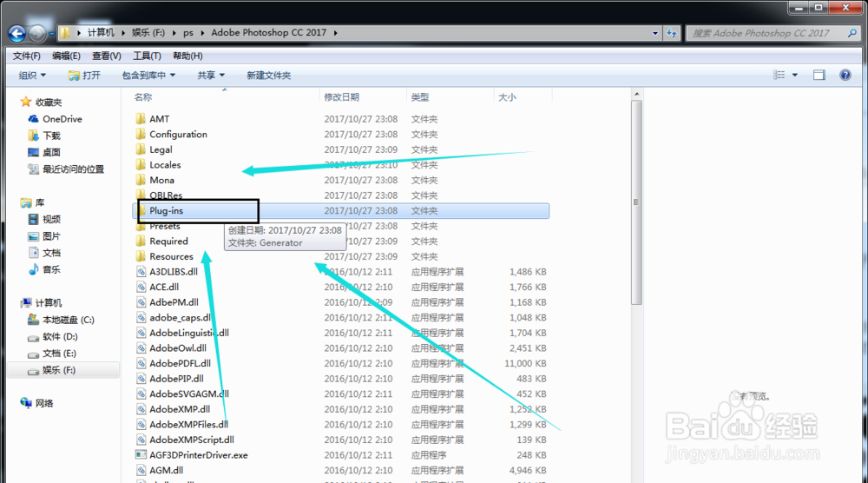Select the ACE.dll file icon
This screenshot has height=483, width=868.
click(x=141, y=287)
